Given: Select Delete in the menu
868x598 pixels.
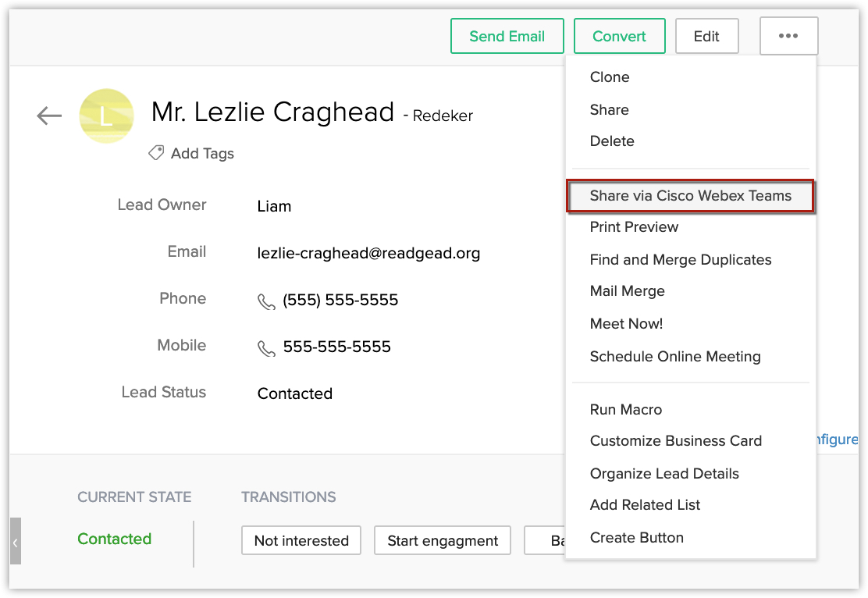Looking at the screenshot, I should [x=612, y=141].
